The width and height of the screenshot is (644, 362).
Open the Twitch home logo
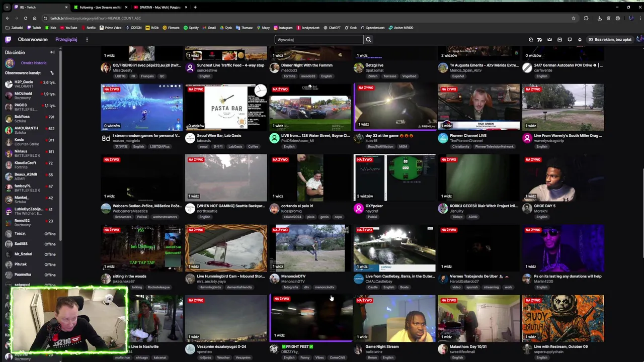pyautogui.click(x=8, y=40)
